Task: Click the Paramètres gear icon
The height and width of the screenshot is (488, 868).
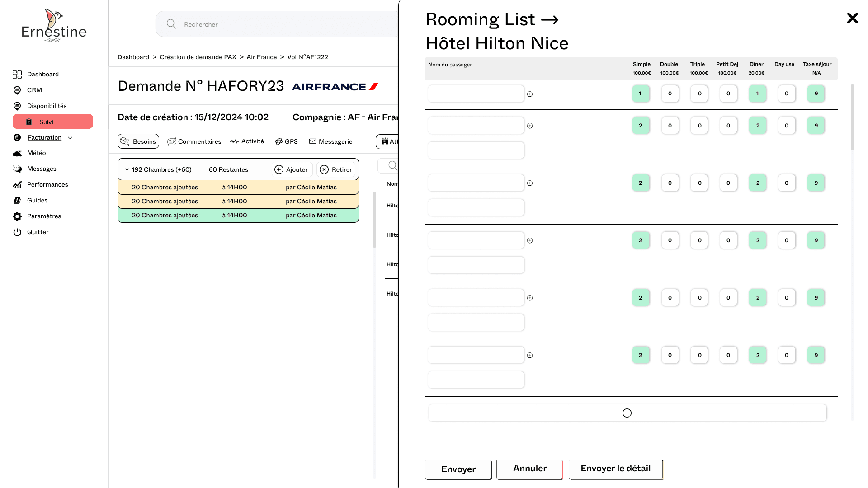Action: [x=17, y=216]
